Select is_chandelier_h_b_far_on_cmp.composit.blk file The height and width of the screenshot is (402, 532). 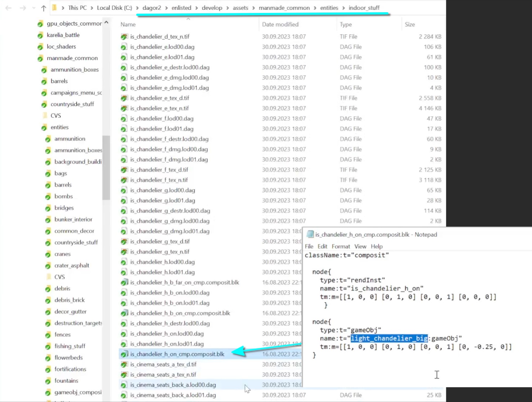click(185, 282)
